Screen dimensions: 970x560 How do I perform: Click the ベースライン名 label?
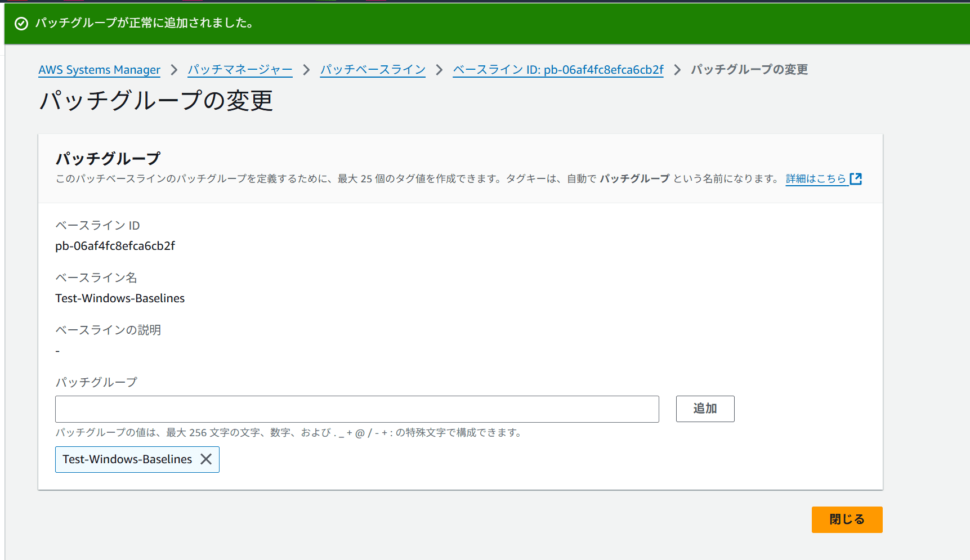(96, 277)
